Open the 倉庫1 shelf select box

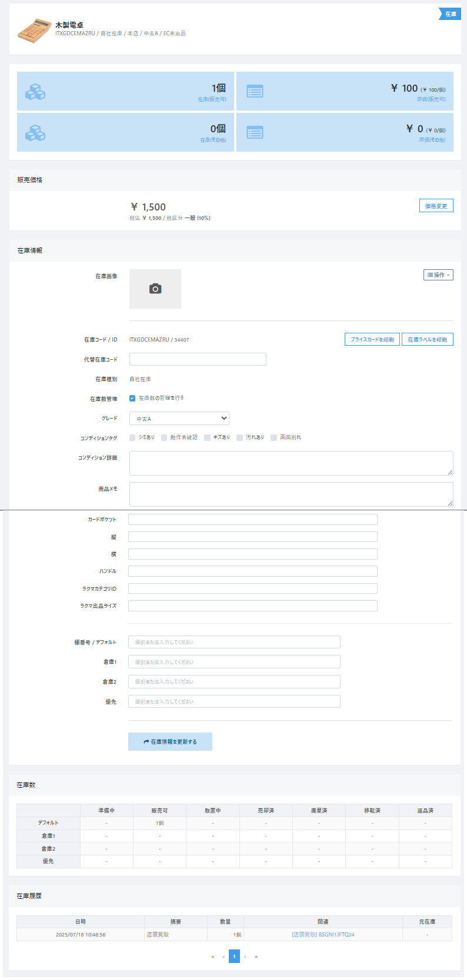pos(234,662)
